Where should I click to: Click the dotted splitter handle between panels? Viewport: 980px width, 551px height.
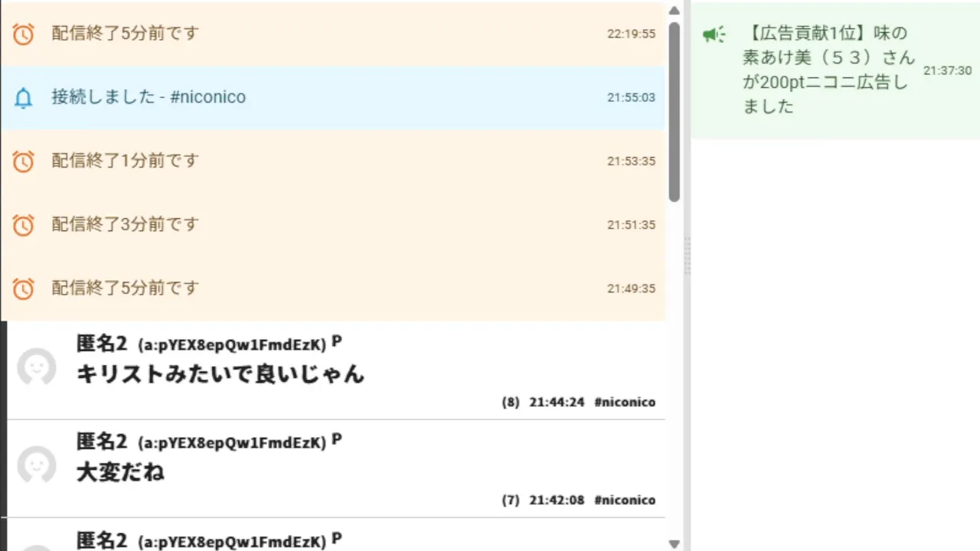(x=687, y=255)
